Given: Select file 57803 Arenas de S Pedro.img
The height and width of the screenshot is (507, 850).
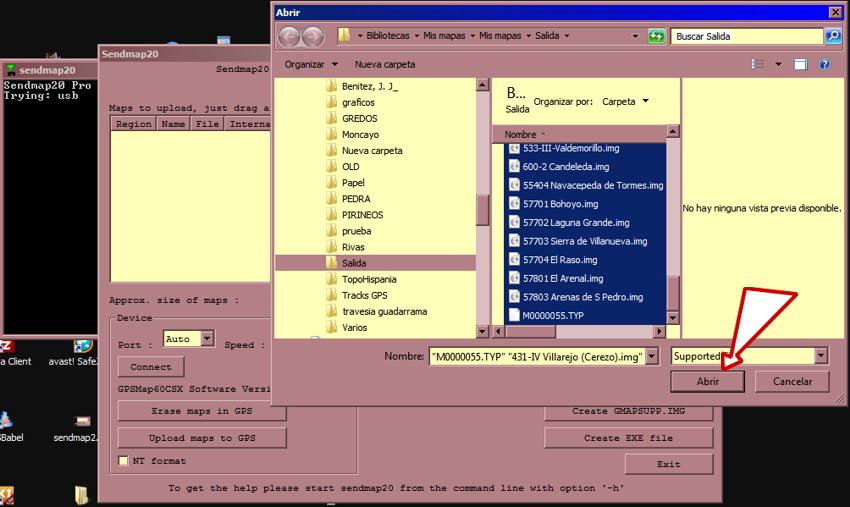Looking at the screenshot, I should coord(583,297).
